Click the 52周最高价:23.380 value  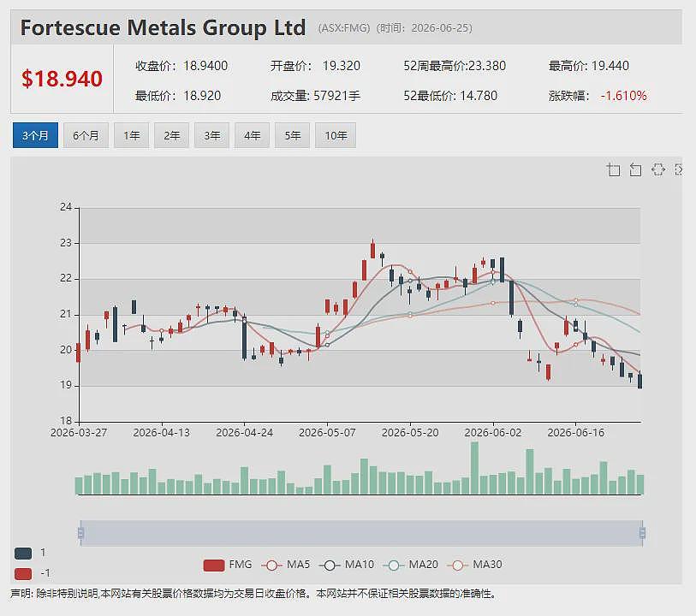455,66
